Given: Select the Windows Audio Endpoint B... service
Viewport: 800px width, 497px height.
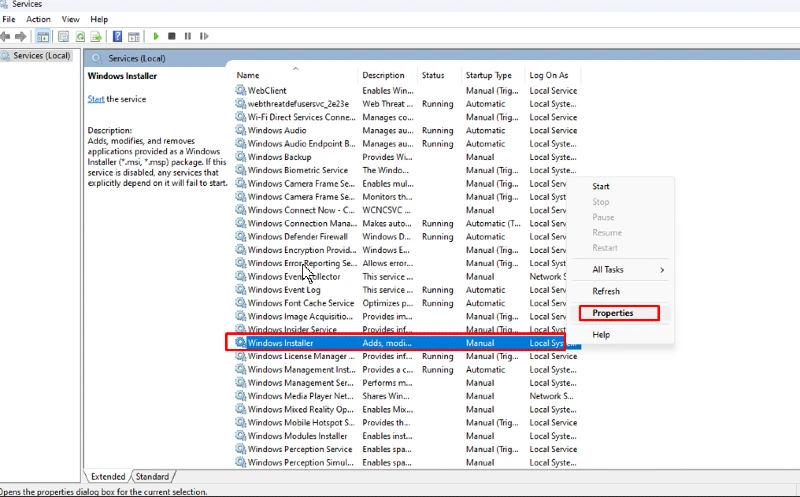Looking at the screenshot, I should (407, 143).
